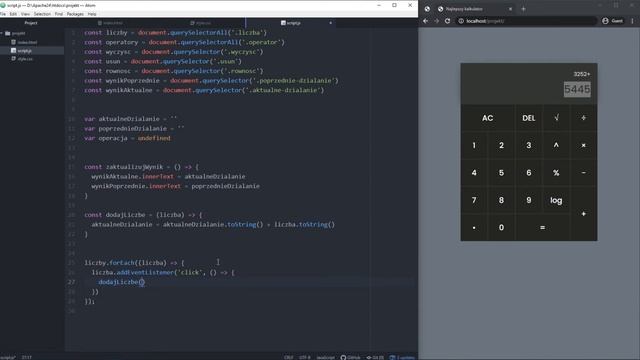Open the Find menu in Atom

59,14
